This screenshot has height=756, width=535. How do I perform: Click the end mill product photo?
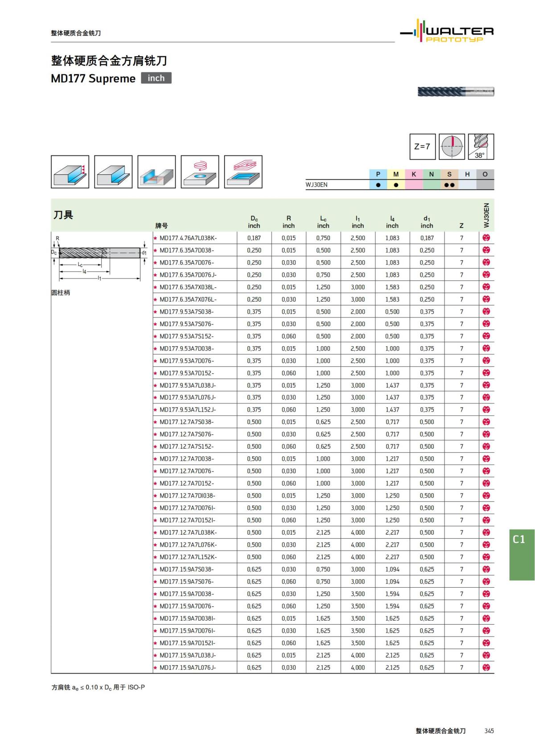456,92
